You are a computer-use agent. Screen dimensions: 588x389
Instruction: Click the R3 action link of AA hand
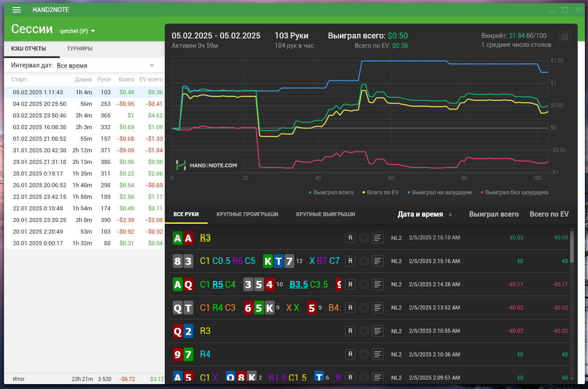[205, 238]
